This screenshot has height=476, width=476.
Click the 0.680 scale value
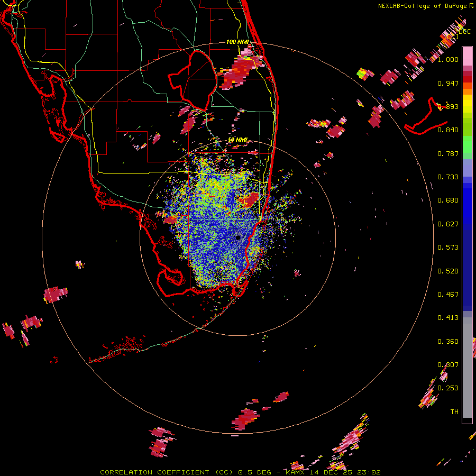tap(448, 200)
